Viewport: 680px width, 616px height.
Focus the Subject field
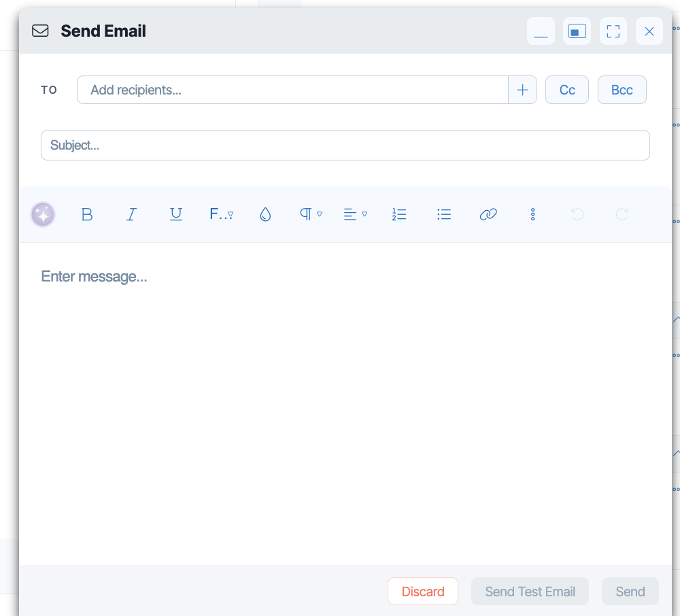click(x=345, y=146)
